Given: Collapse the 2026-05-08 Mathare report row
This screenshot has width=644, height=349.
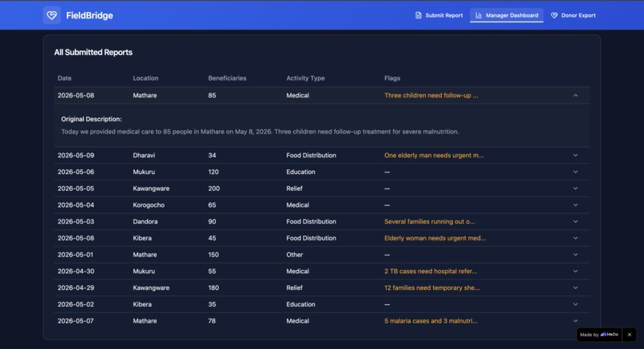Looking at the screenshot, I should (575, 95).
